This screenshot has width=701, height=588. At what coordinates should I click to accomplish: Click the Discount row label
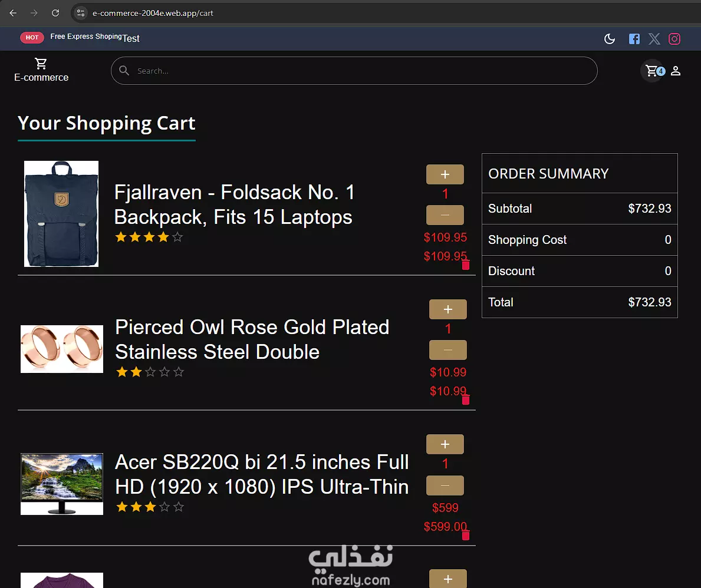(511, 271)
